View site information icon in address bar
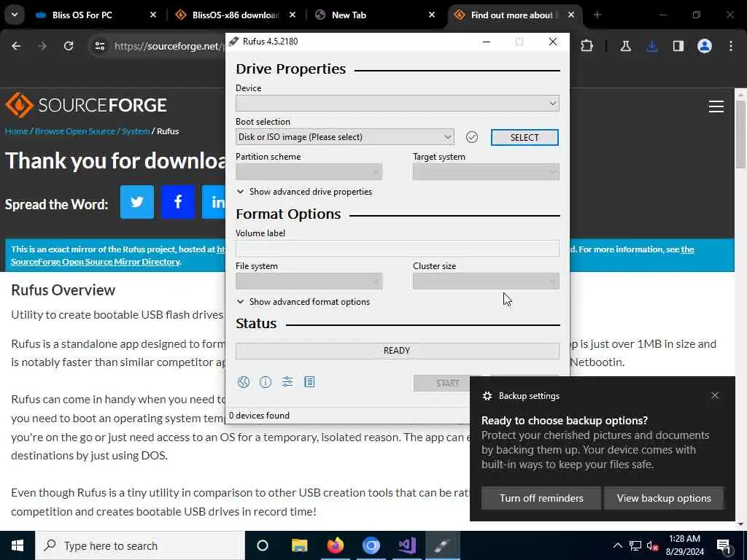747x560 pixels. (x=99, y=46)
